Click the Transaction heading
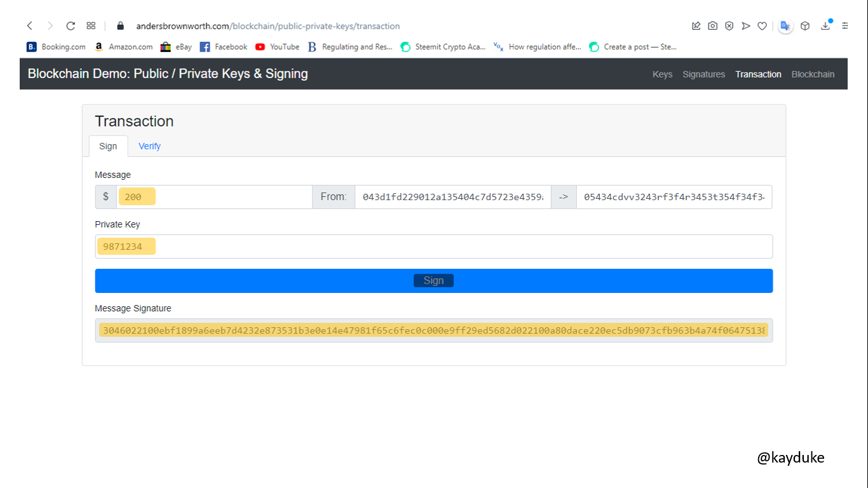868x488 pixels. click(134, 121)
